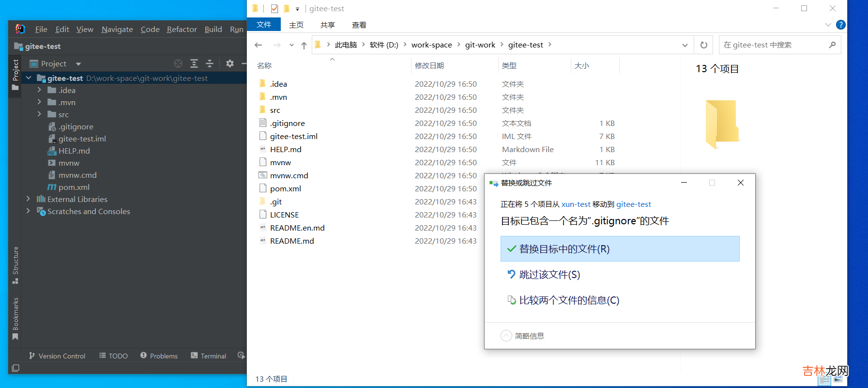Toggle brief info in replace dialog
868x388 pixels.
pyautogui.click(x=506, y=336)
